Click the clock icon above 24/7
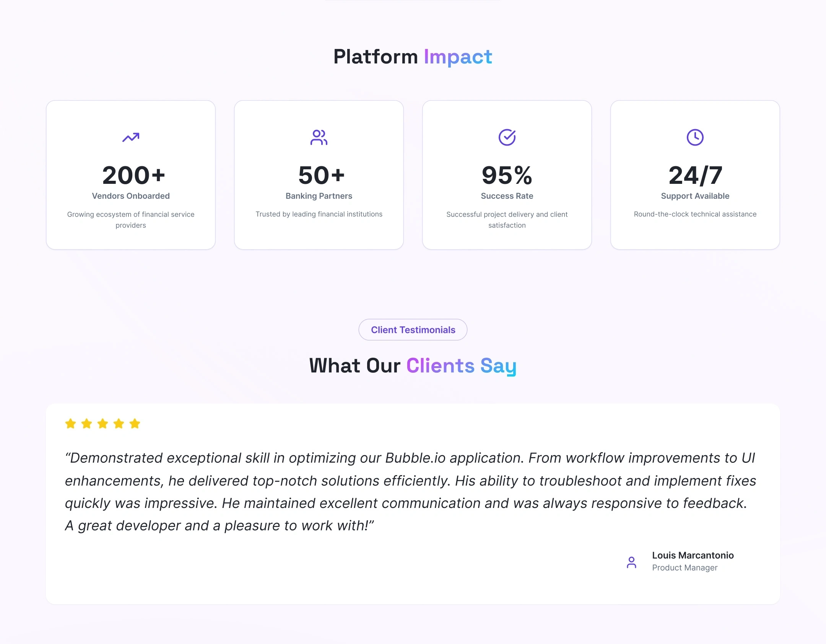The image size is (826, 644). pyautogui.click(x=695, y=137)
